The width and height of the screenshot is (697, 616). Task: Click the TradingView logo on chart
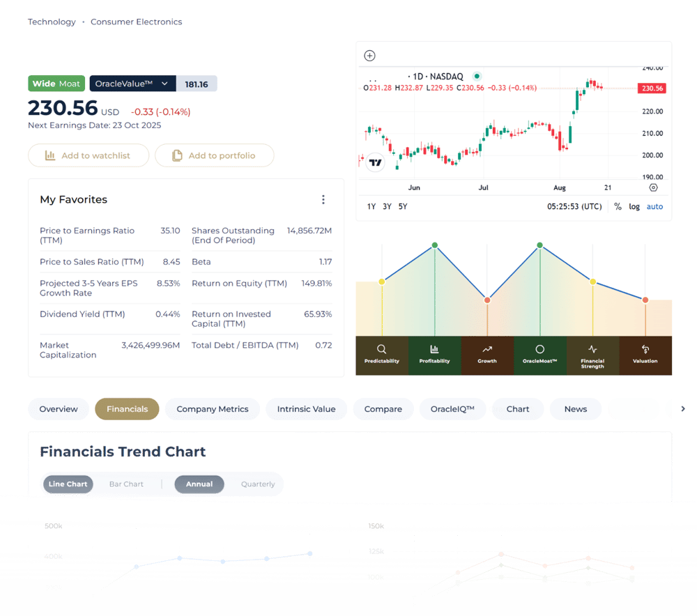[375, 162]
